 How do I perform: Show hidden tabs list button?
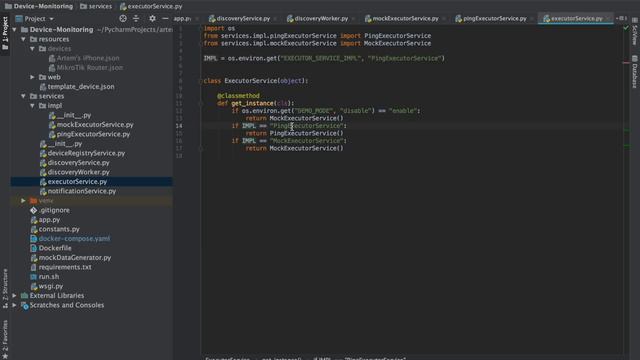[x=621, y=18]
